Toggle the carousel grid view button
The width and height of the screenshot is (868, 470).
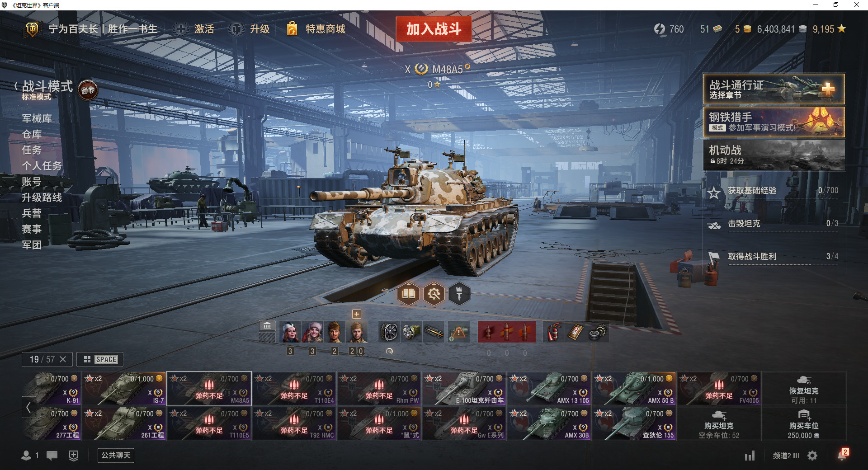(x=100, y=359)
